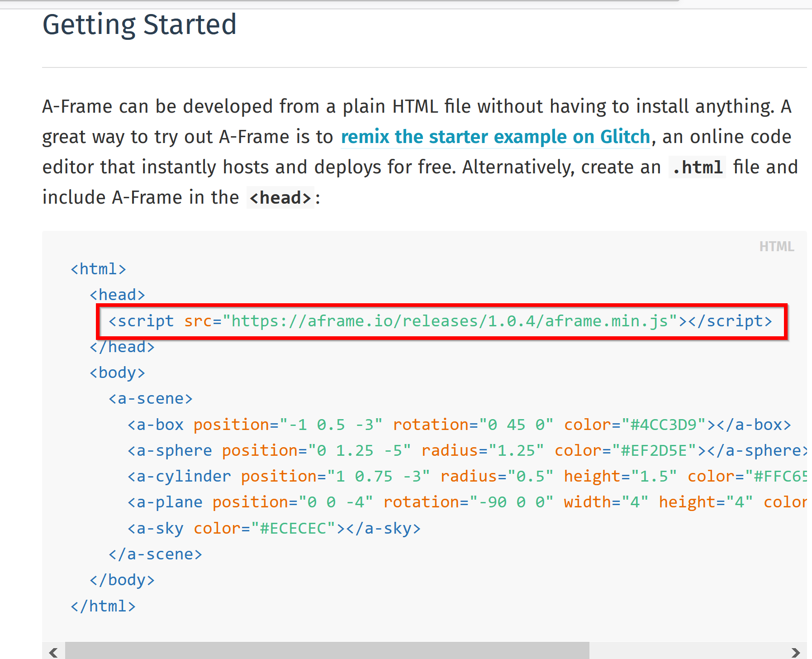Click the inline .html code snippet
This screenshot has height=659, width=812.
pyautogui.click(x=697, y=167)
